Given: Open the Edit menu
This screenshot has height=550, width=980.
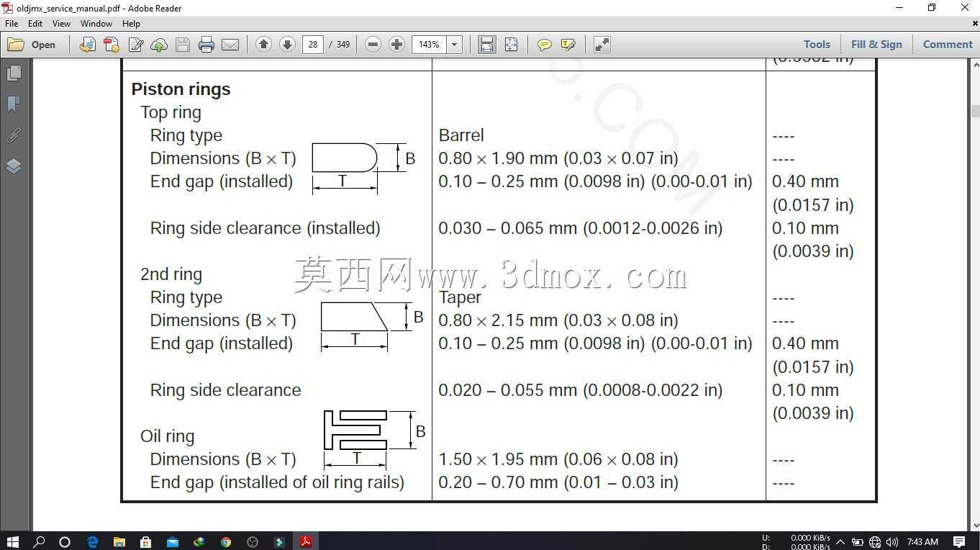Looking at the screenshot, I should tap(35, 24).
